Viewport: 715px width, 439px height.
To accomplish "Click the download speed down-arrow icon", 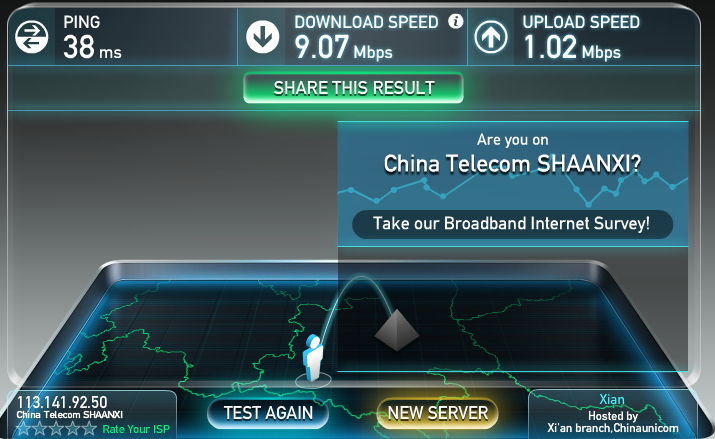I will pyautogui.click(x=263, y=37).
